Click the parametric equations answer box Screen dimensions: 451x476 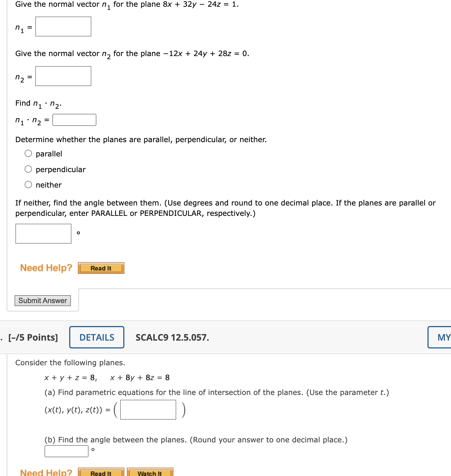tap(148, 410)
